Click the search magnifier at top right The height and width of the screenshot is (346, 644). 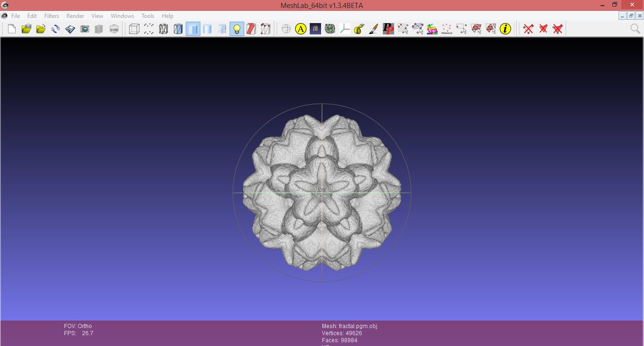(635, 29)
